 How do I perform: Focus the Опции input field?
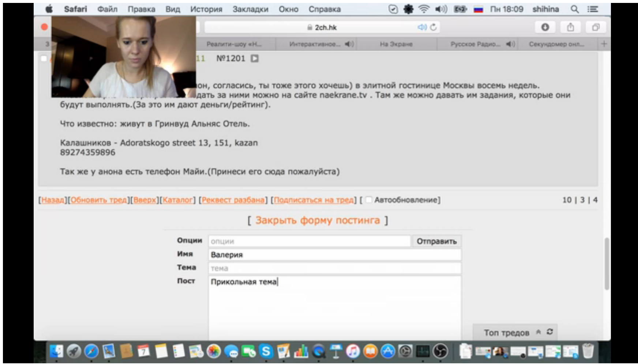pyautogui.click(x=309, y=241)
